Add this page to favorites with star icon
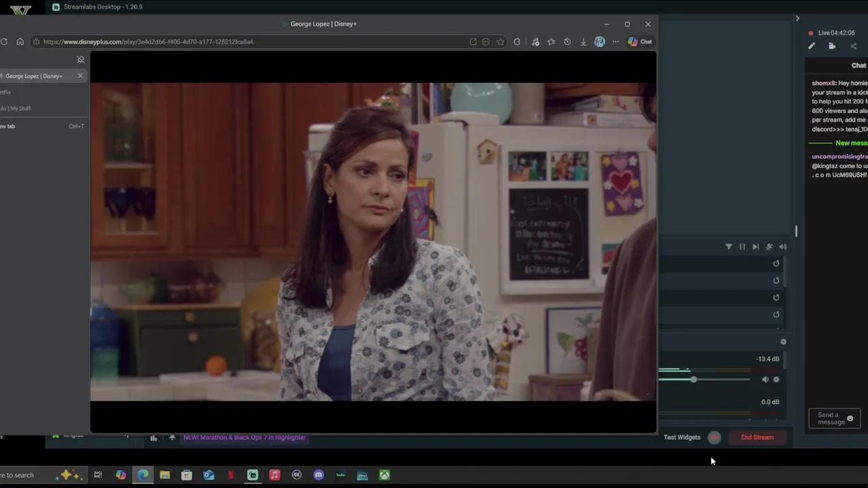Screen dimensions: 868x488 pyautogui.click(x=500, y=41)
